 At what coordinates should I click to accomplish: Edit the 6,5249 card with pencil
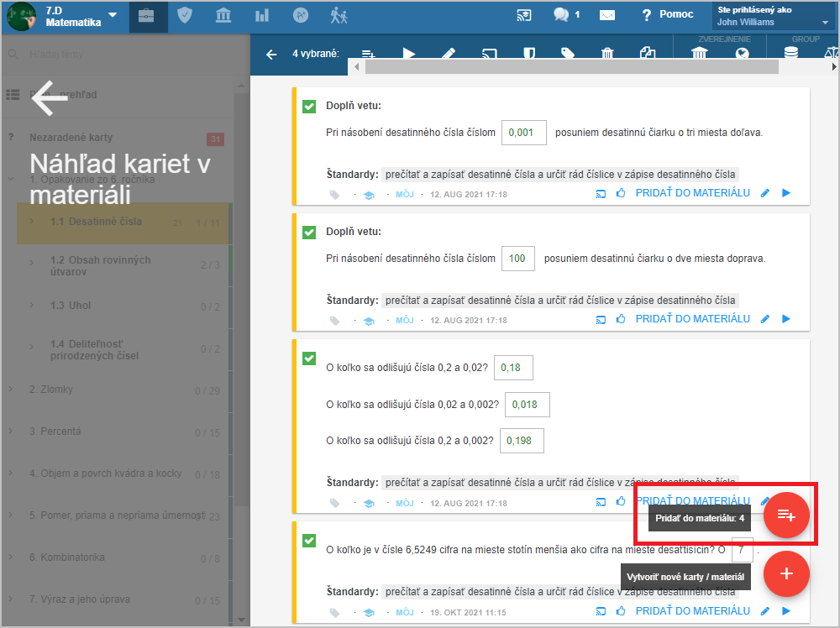tap(765, 611)
